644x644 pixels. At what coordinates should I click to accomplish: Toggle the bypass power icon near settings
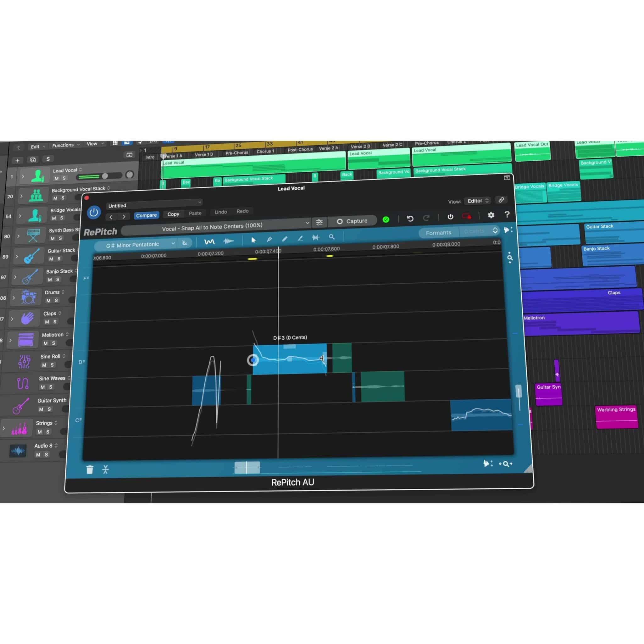point(450,217)
